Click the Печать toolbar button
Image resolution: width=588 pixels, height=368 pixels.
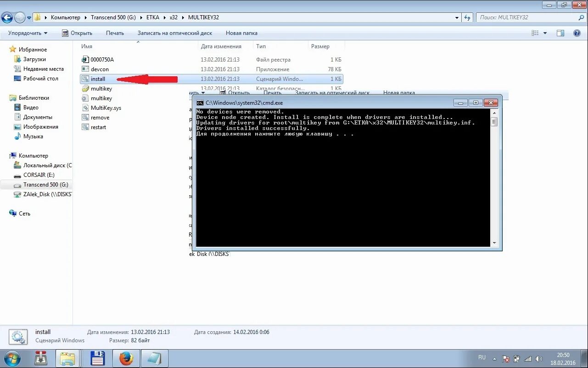coord(115,33)
